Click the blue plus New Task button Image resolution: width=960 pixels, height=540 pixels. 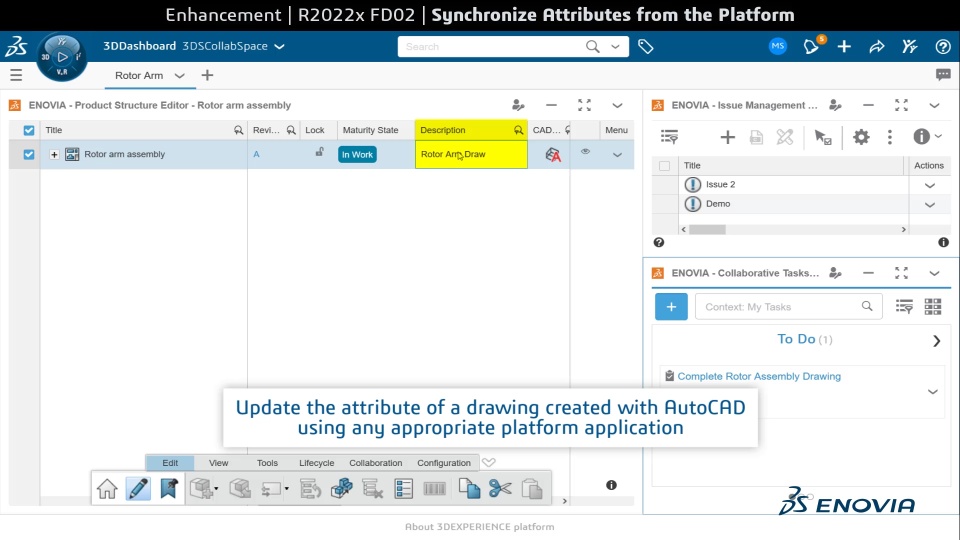671,307
